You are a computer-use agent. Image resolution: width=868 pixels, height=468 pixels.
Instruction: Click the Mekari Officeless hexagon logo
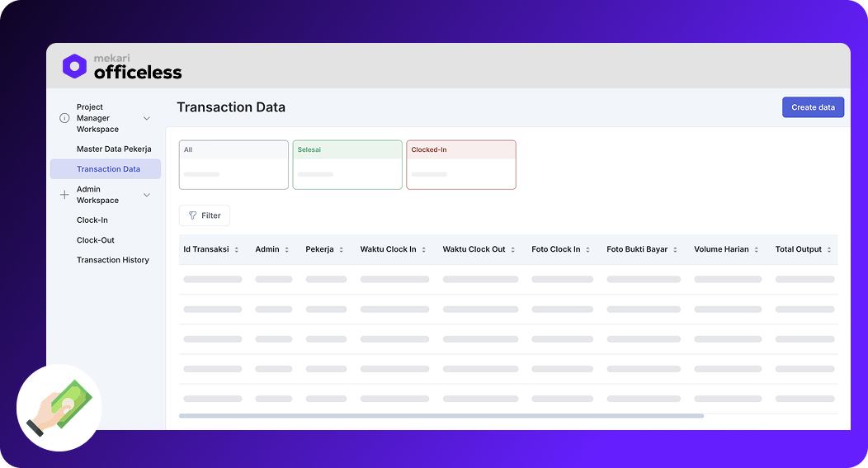pyautogui.click(x=74, y=66)
